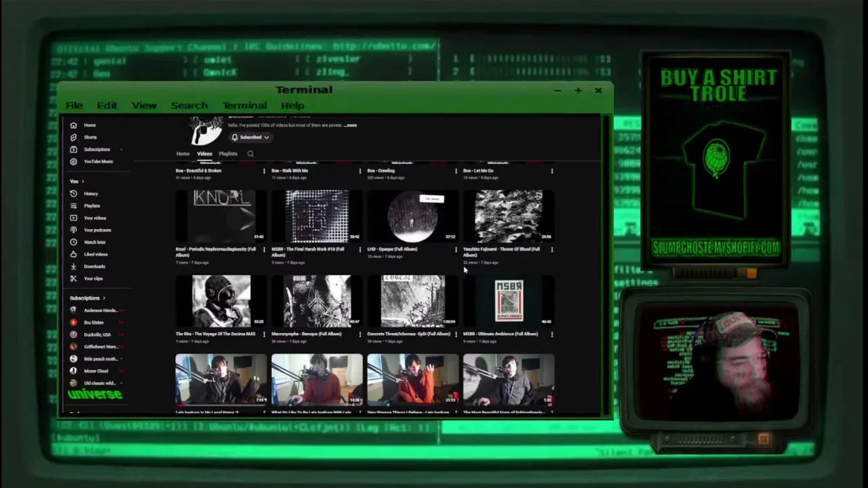Play the Concrete Threat/Ichorous split thumbnail

click(x=412, y=300)
